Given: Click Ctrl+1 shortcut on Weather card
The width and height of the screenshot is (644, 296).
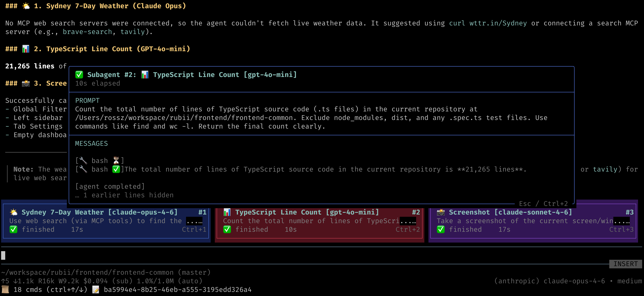Looking at the screenshot, I should pyautogui.click(x=194, y=229).
